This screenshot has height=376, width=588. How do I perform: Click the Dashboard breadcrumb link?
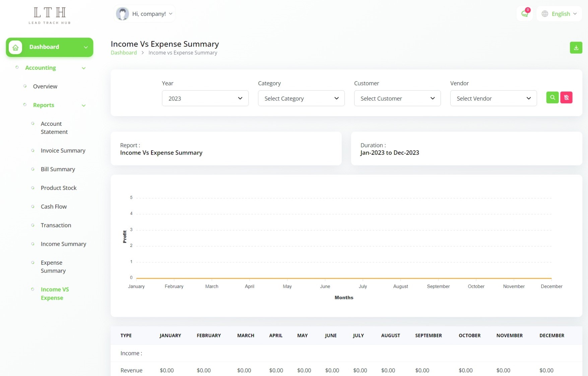(x=124, y=53)
